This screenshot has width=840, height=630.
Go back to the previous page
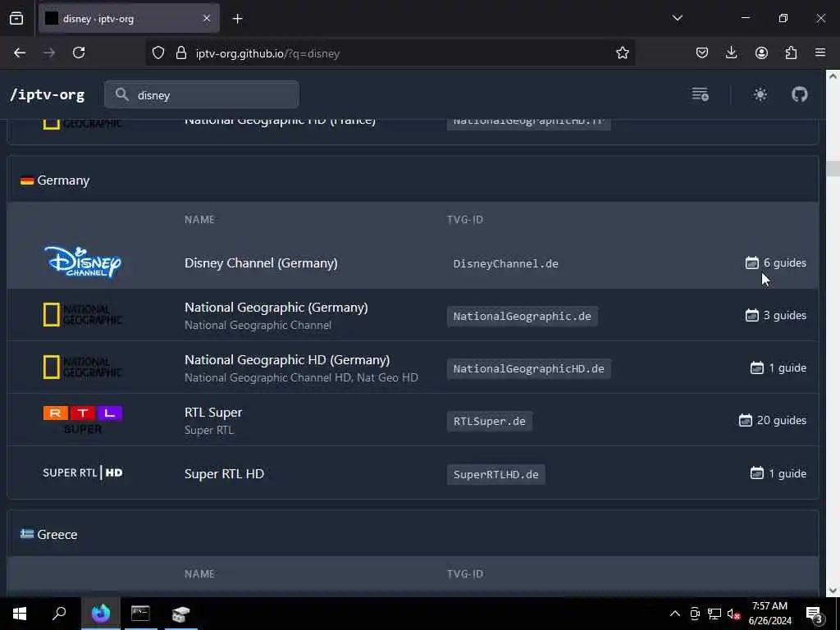coord(20,53)
